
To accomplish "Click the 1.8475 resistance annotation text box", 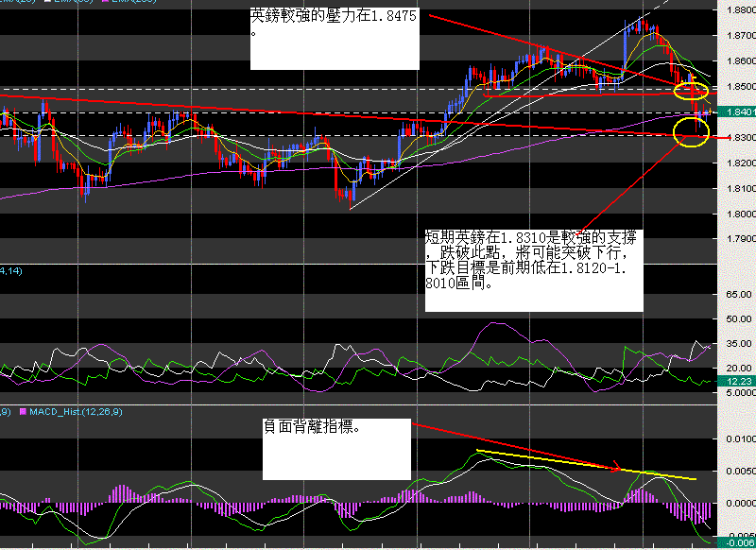I will [x=335, y=39].
